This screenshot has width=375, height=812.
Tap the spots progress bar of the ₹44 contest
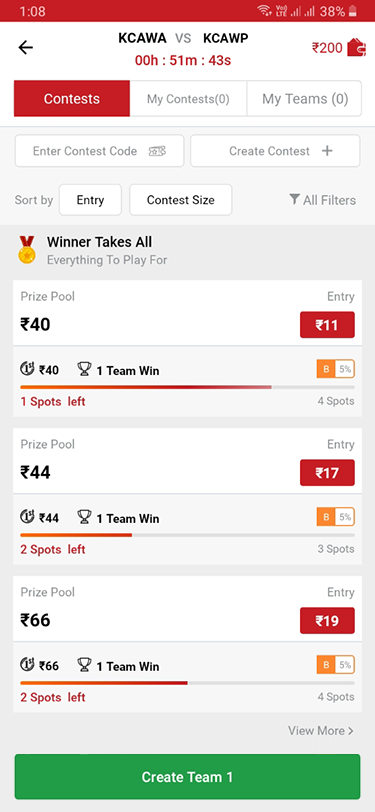[x=188, y=535]
